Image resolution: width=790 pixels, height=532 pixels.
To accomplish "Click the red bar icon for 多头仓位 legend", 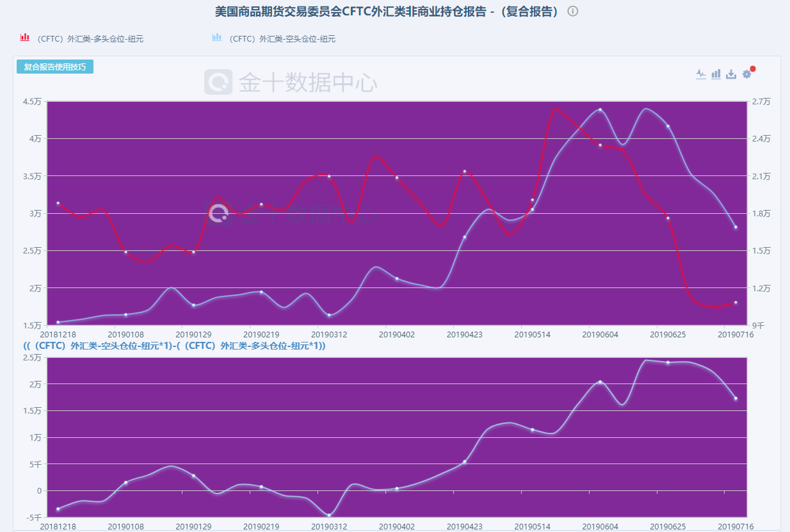I will tap(25, 38).
